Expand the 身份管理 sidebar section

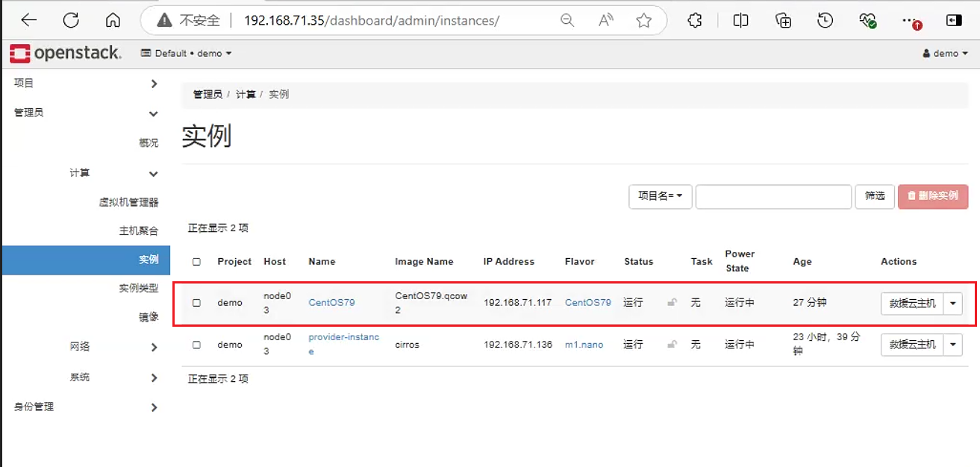coord(85,407)
